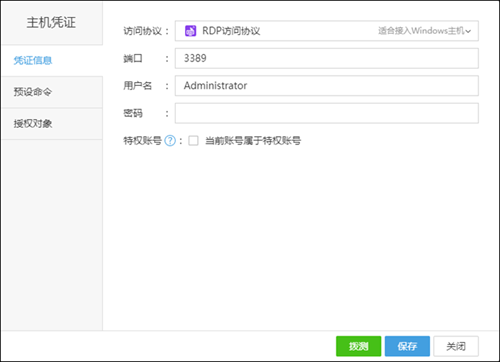Click the 当前账号属于特权账号 checkbox label
The height and width of the screenshot is (362, 500).
[253, 141]
